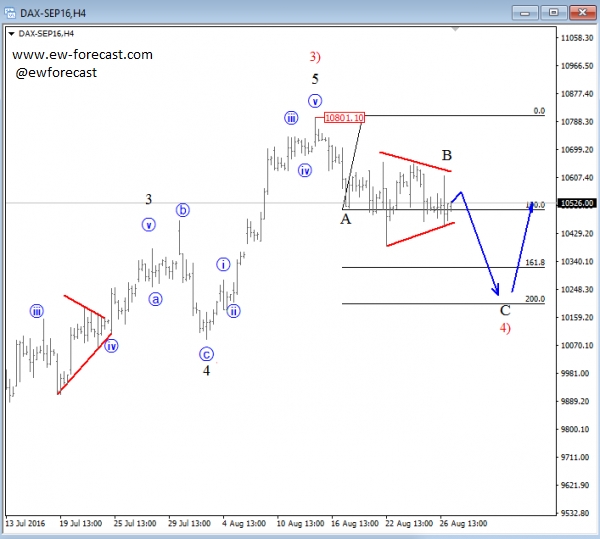The image size is (600, 539).
Task: Select the circled c wave label
Action: pyautogui.click(x=206, y=355)
